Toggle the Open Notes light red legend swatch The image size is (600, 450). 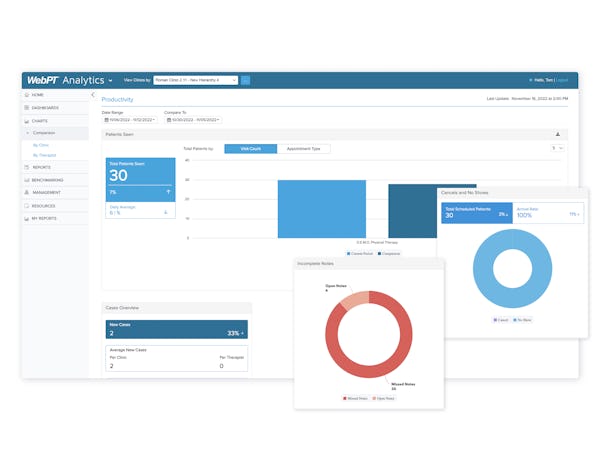pyautogui.click(x=374, y=398)
